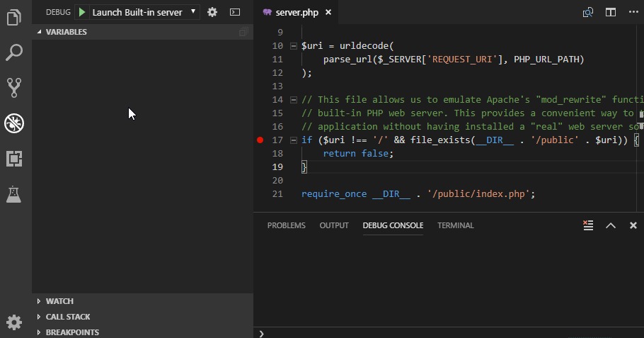Viewport: 644px width, 338px height.
Task: Open the Debug view icon
Action: click(x=14, y=123)
